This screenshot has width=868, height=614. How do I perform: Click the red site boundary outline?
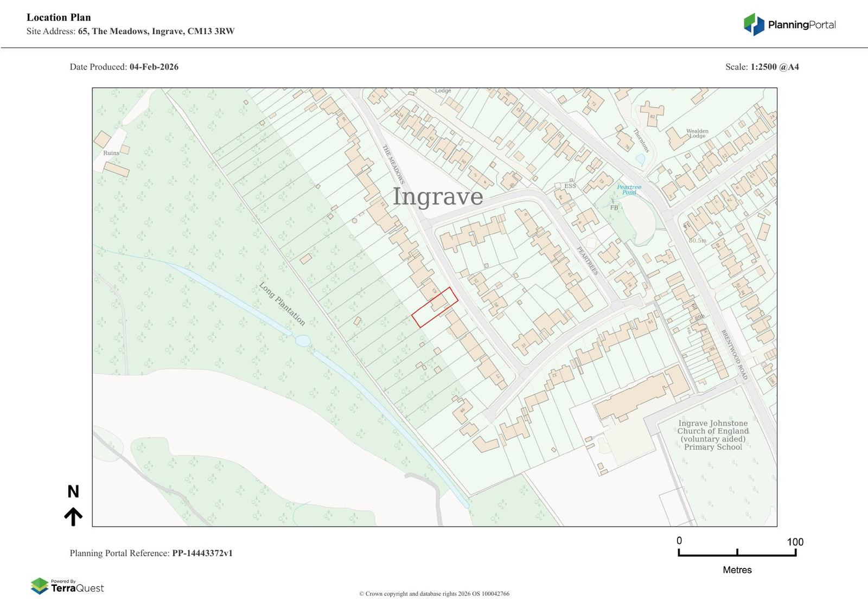pyautogui.click(x=435, y=307)
